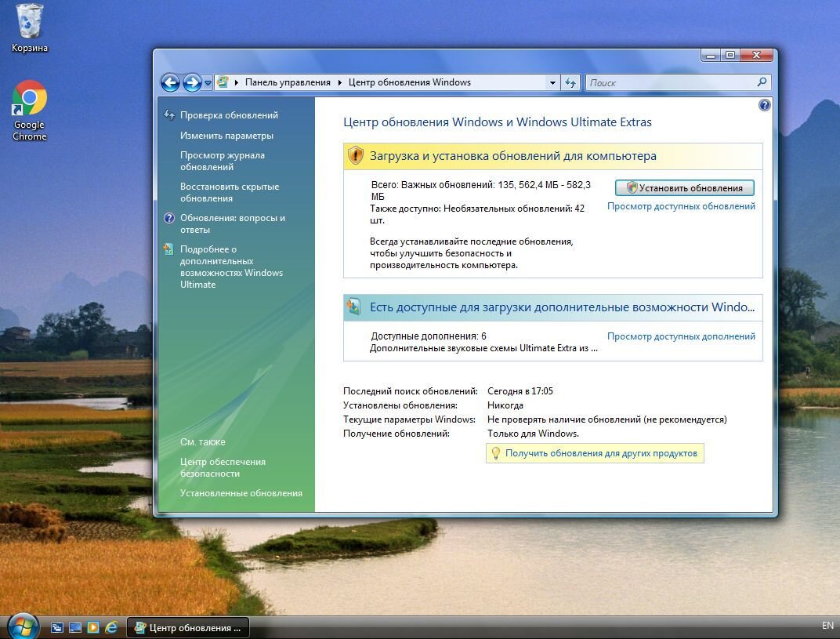Click the refresh icon beside the address bar
840x639 pixels.
point(571,82)
